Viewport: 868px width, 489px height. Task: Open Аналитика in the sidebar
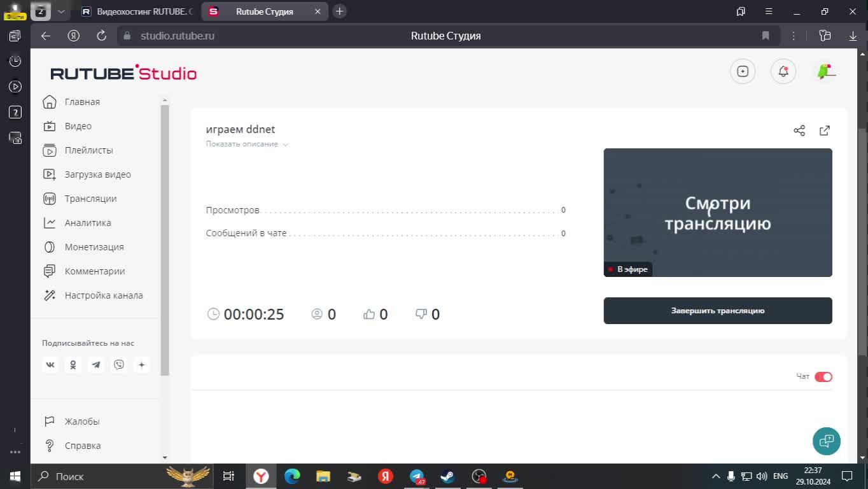click(88, 223)
